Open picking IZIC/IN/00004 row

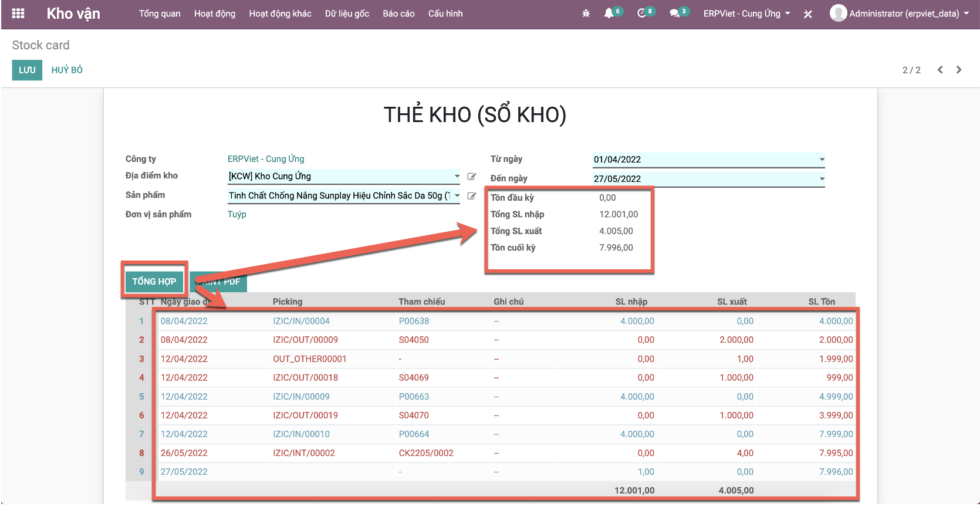click(x=301, y=321)
